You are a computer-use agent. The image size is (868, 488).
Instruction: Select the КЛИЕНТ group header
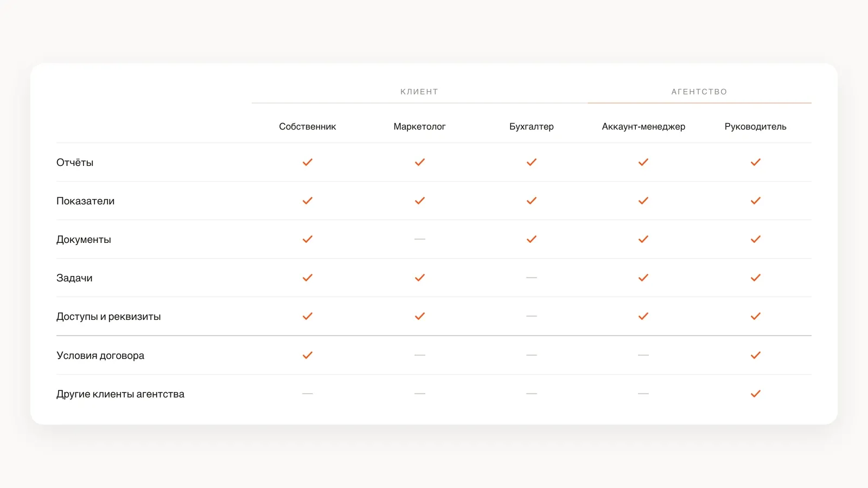(x=419, y=92)
